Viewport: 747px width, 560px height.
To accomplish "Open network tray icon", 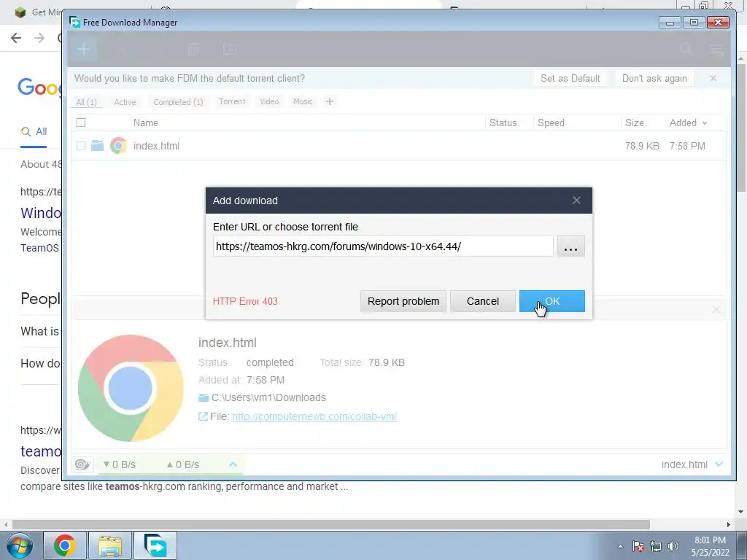I will (656, 546).
